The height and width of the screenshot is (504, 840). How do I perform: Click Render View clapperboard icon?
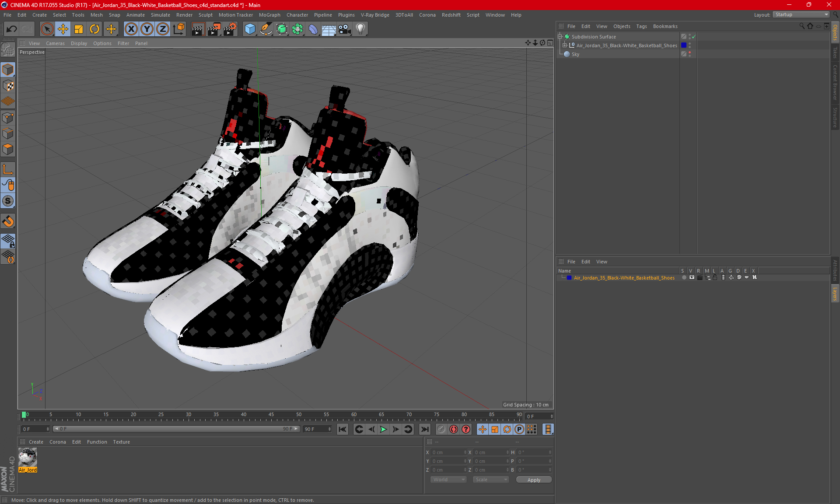coord(198,29)
